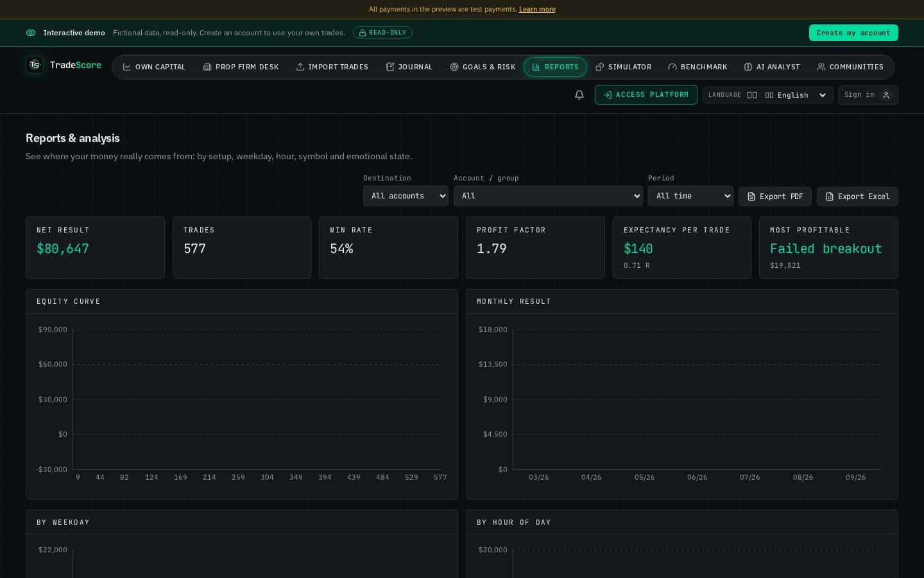
Task: Click the Benchmark gauge icon
Action: (672, 67)
